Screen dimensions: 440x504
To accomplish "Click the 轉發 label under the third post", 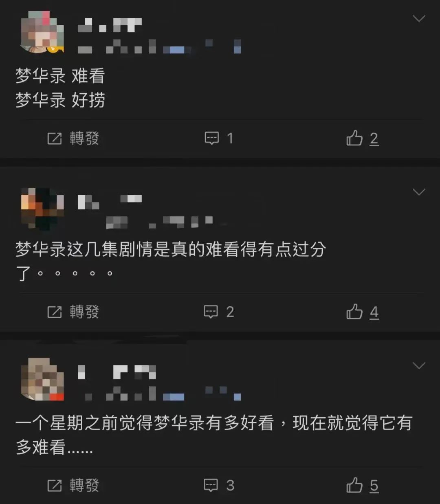I will [84, 486].
